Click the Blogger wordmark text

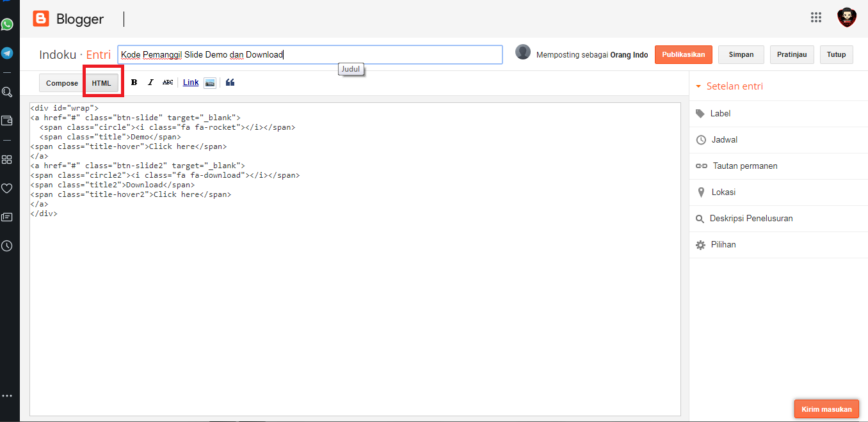point(80,19)
